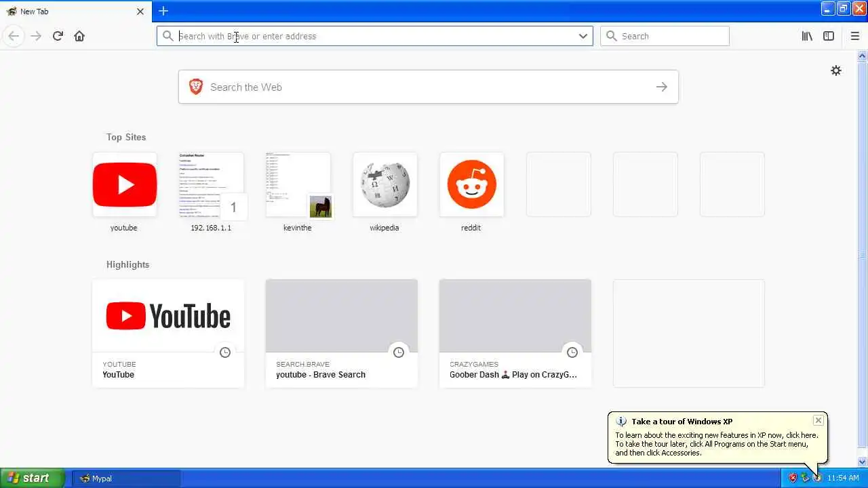Screen dimensions: 868x488
Task: Open the Library icon in the toolbar
Action: 807,36
